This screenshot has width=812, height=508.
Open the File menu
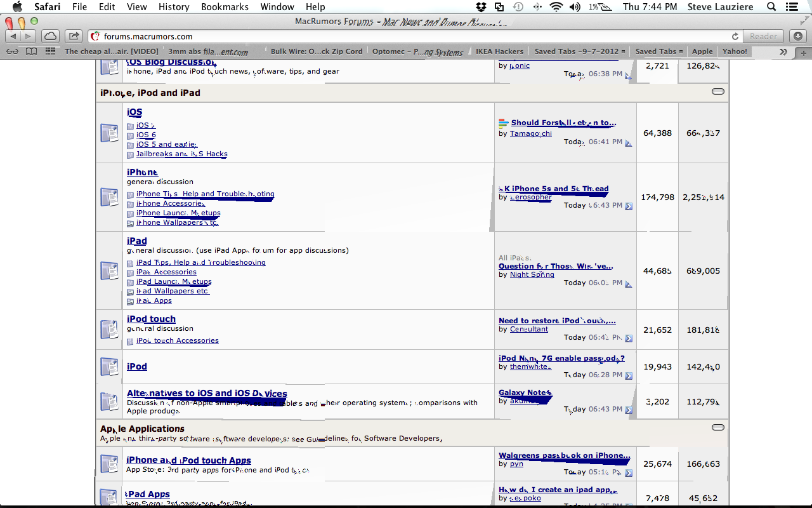(80, 7)
